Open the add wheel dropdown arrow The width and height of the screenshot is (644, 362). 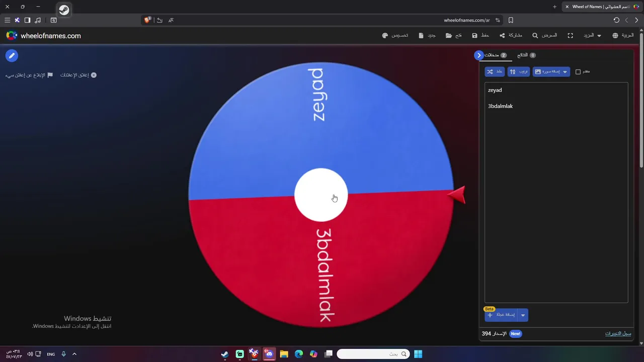coord(523,315)
